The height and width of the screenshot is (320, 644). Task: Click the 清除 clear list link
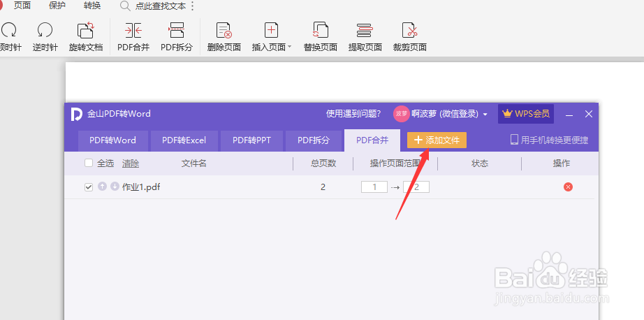pyautogui.click(x=131, y=163)
